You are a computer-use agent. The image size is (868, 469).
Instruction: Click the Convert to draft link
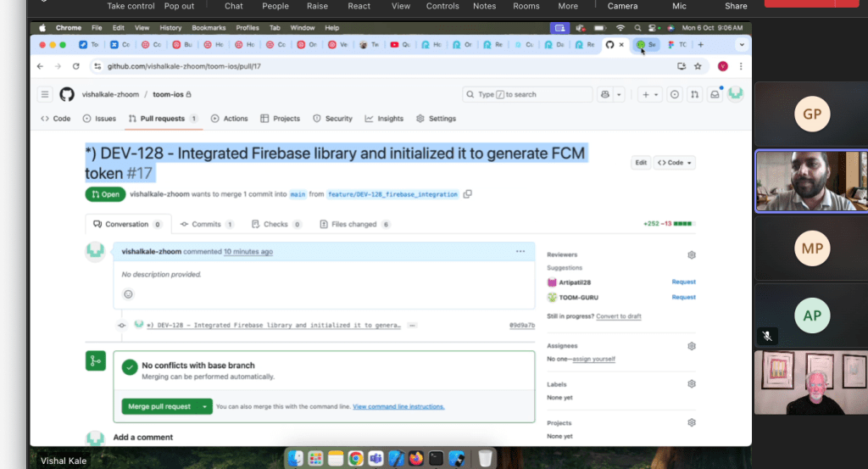[618, 316]
